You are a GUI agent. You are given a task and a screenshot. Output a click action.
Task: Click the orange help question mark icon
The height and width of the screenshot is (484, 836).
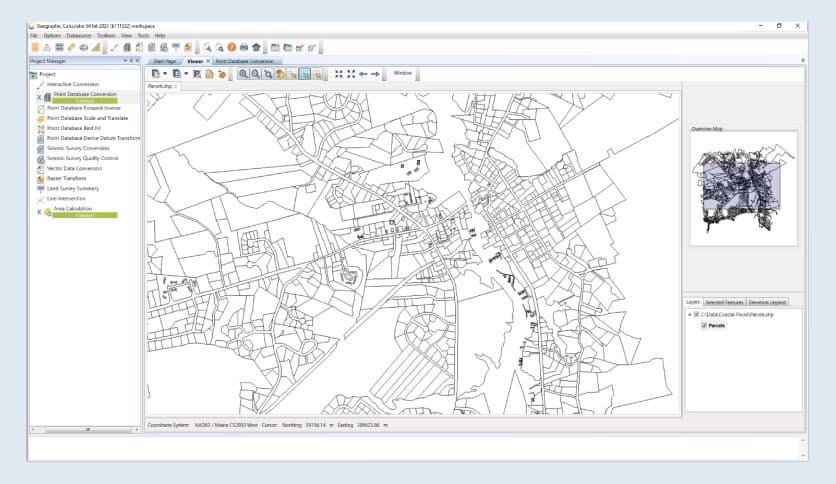[231, 47]
